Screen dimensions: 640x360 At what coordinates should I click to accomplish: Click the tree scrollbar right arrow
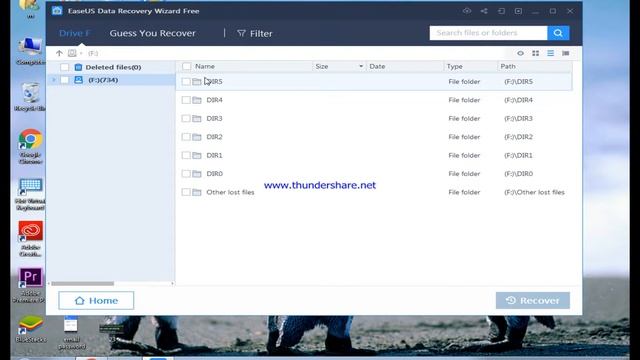pos(172,283)
